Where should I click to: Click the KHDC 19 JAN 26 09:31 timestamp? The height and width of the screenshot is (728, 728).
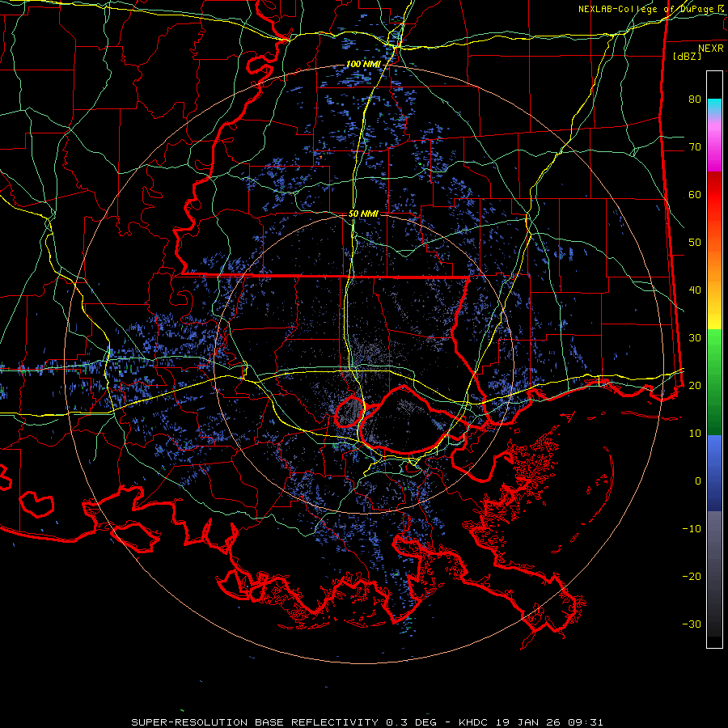[531, 722]
